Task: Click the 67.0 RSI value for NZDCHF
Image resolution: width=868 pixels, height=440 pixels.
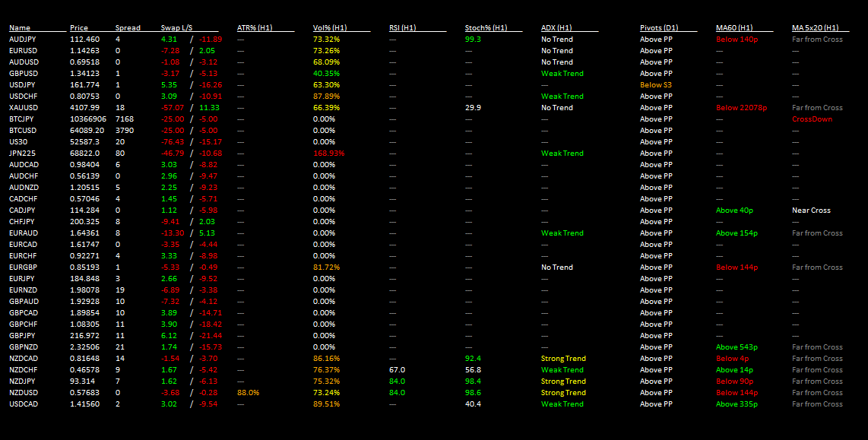Action: 397,370
